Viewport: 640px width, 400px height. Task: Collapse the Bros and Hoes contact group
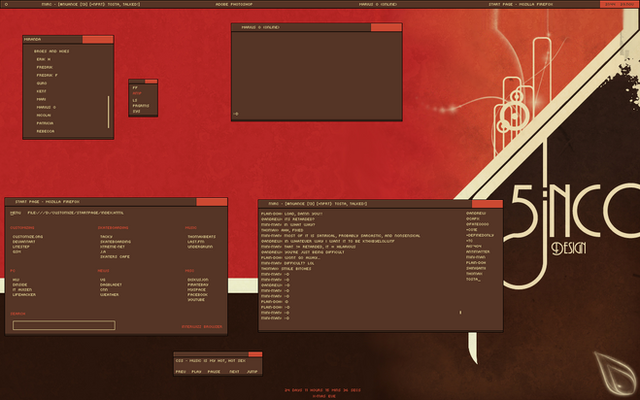click(51, 51)
